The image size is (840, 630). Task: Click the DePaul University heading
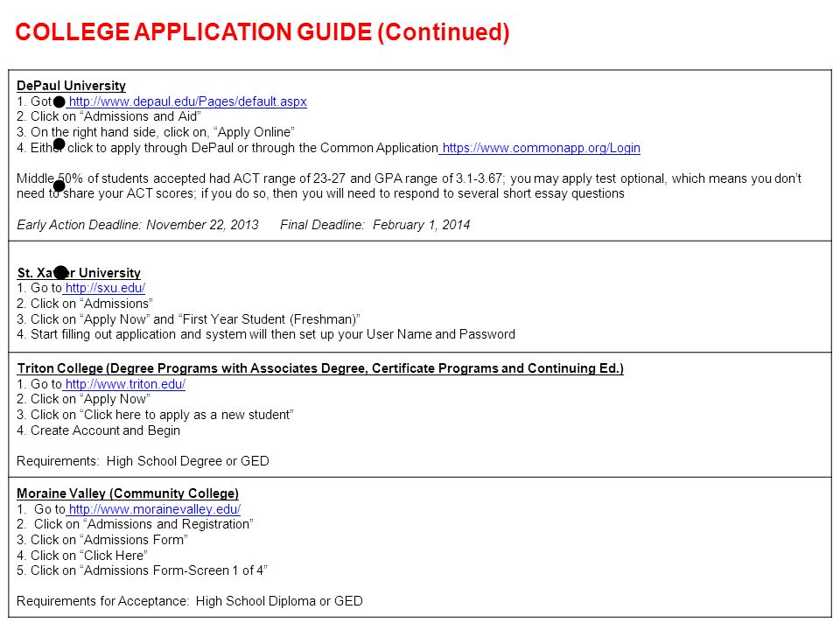tap(71, 86)
